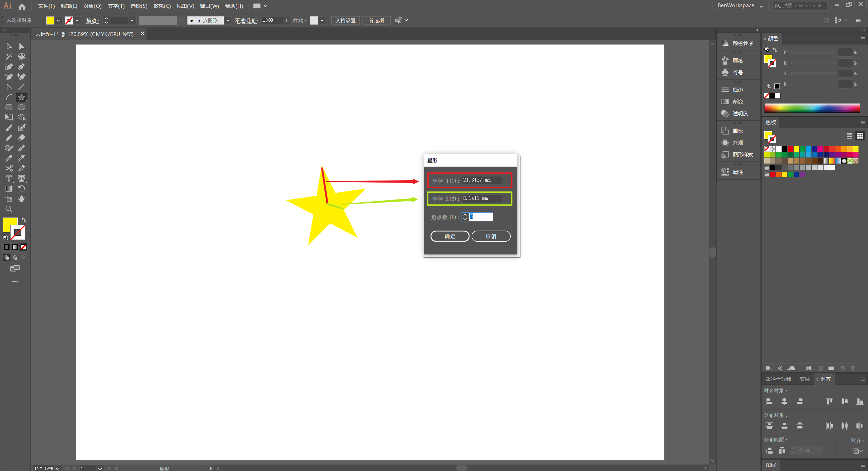868x471 pixels.
Task: Expand the fill color dropdown in control bar
Action: pyautogui.click(x=58, y=20)
